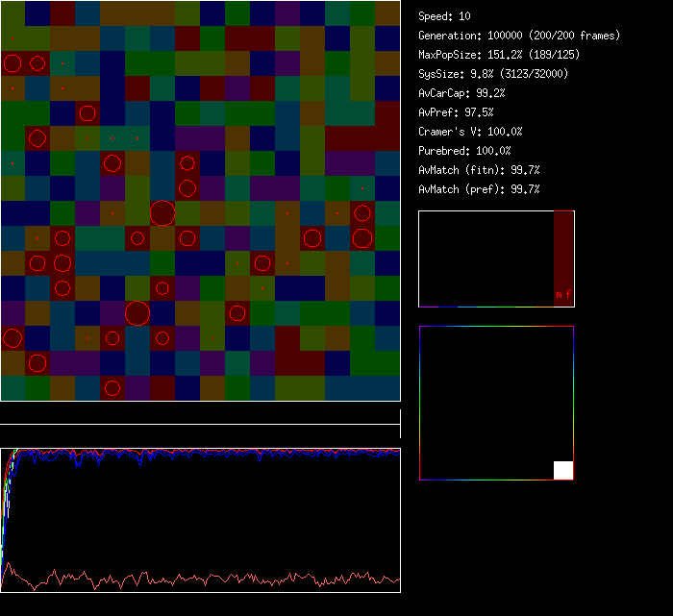Image resolution: width=673 pixels, height=616 pixels.
Task: Select the SysSize statistic line
Action: pos(493,74)
